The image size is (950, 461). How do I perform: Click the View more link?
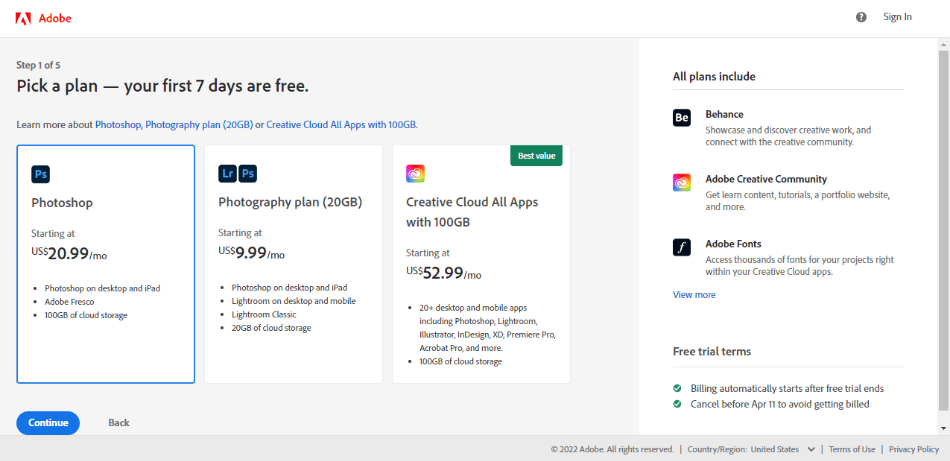pyautogui.click(x=694, y=294)
